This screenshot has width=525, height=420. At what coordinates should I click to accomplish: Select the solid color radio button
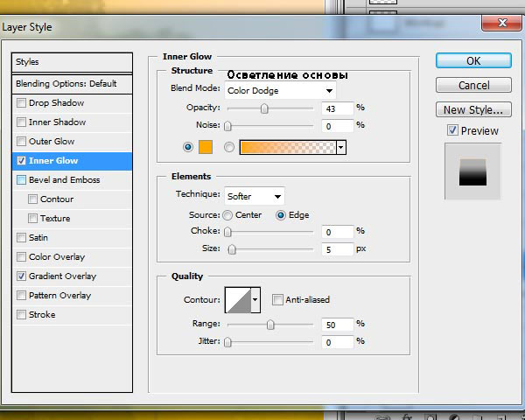tap(188, 147)
